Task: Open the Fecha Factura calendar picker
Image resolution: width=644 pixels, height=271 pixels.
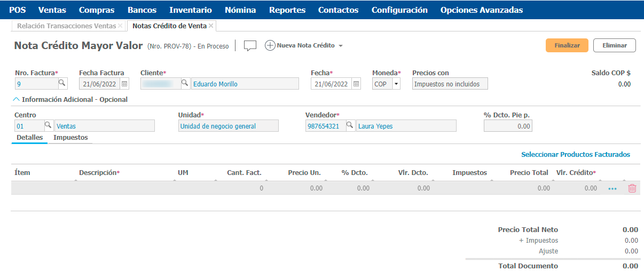Action: coord(124,84)
